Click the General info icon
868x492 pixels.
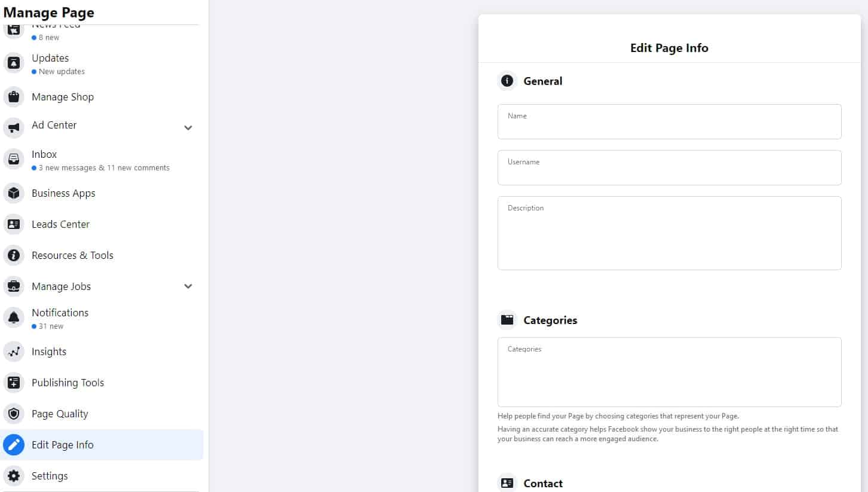point(507,81)
